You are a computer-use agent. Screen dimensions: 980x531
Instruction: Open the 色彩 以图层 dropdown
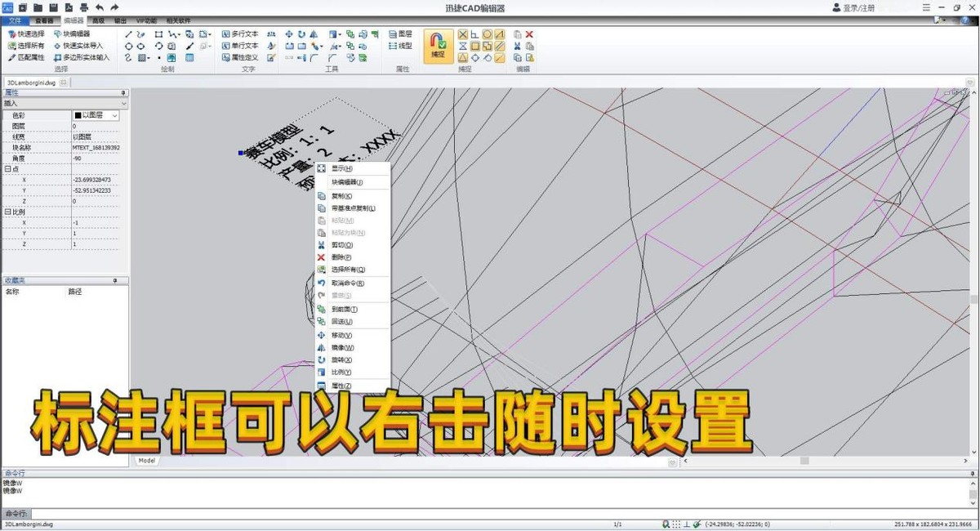[x=116, y=115]
